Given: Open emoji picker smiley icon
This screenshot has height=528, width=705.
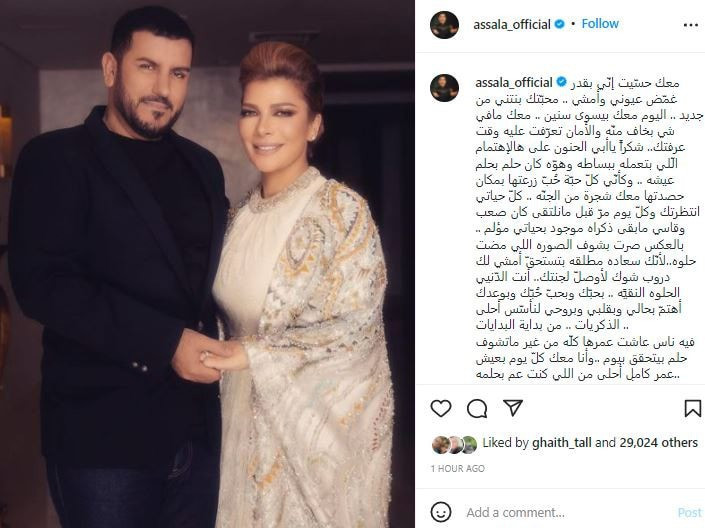Looking at the screenshot, I should tap(441, 512).
